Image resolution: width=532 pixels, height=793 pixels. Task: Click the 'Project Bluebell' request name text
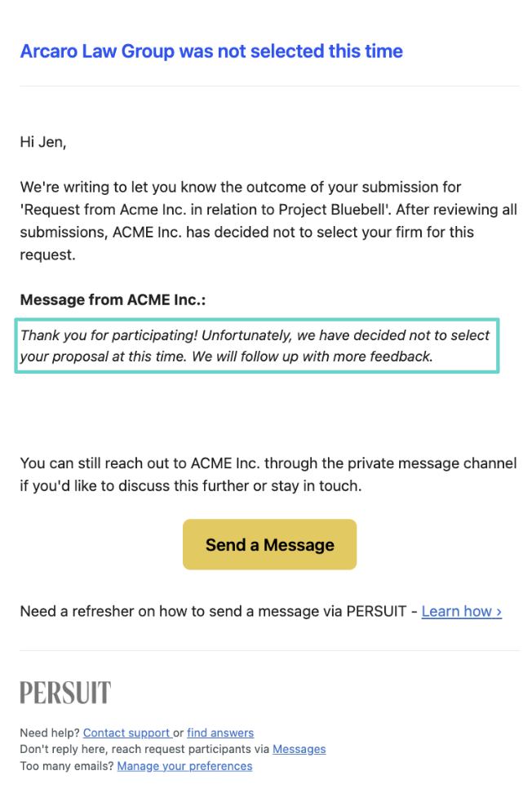click(332, 210)
